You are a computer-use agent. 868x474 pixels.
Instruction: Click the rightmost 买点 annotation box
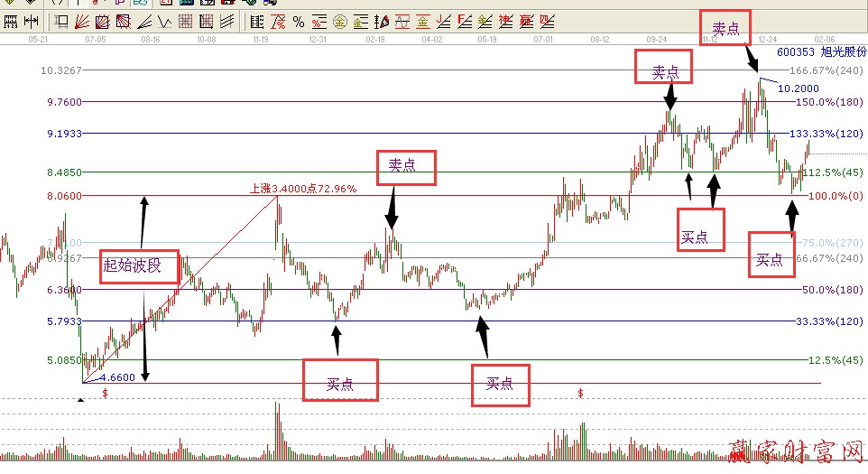[769, 258]
